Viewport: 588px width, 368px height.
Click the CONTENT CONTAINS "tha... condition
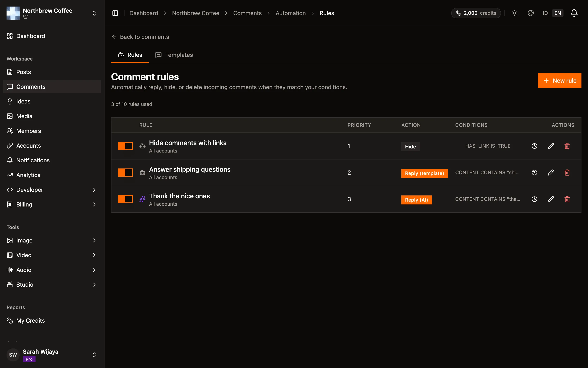(x=488, y=199)
